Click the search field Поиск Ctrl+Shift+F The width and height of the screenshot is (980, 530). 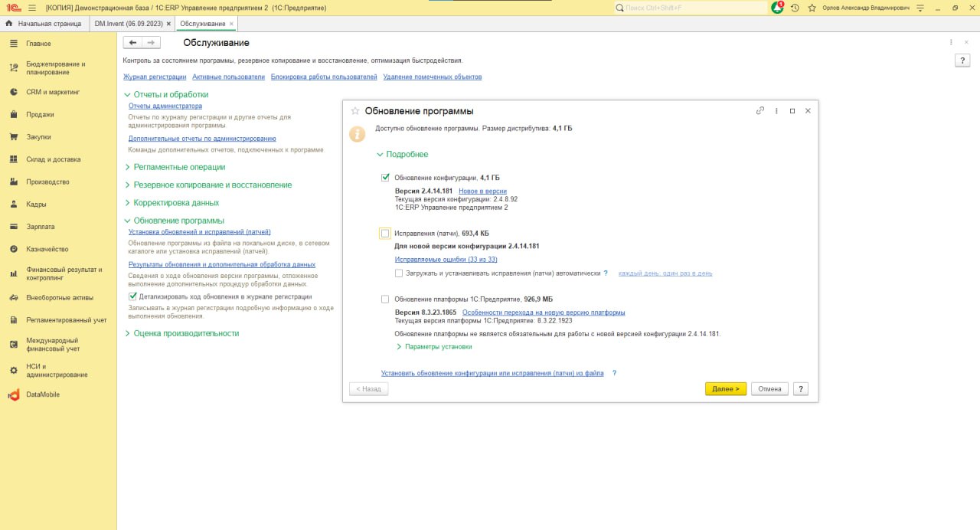(x=691, y=8)
